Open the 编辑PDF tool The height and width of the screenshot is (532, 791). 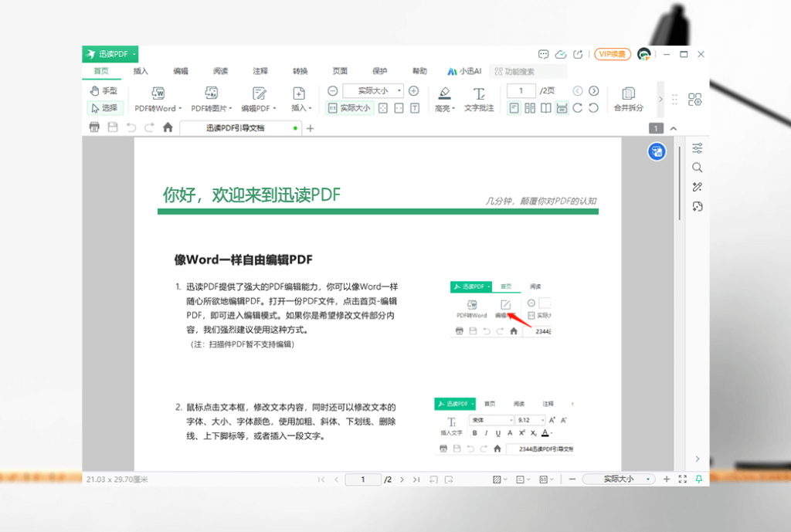(259, 99)
